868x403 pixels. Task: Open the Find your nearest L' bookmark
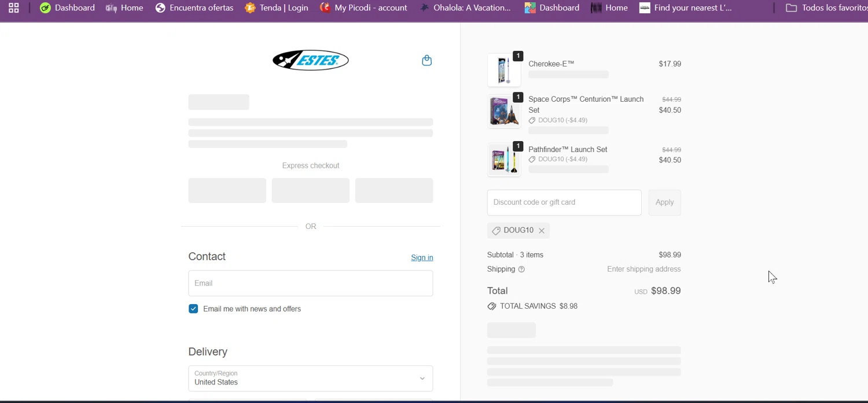pos(686,8)
